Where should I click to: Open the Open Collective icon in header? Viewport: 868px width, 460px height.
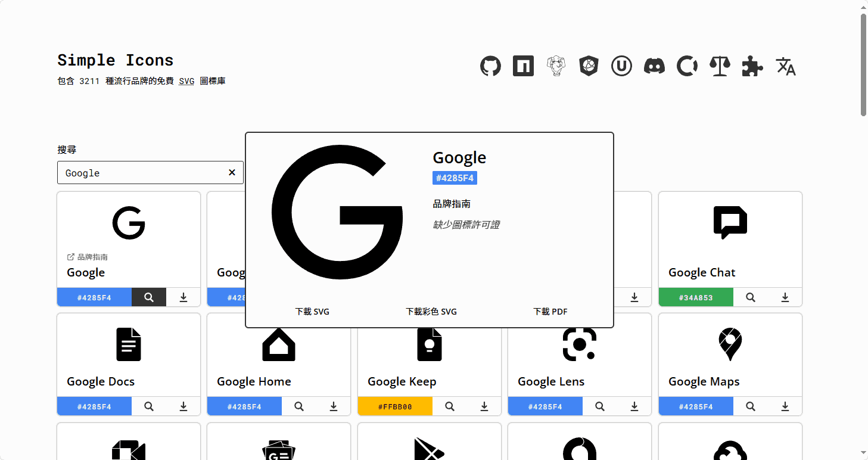687,66
